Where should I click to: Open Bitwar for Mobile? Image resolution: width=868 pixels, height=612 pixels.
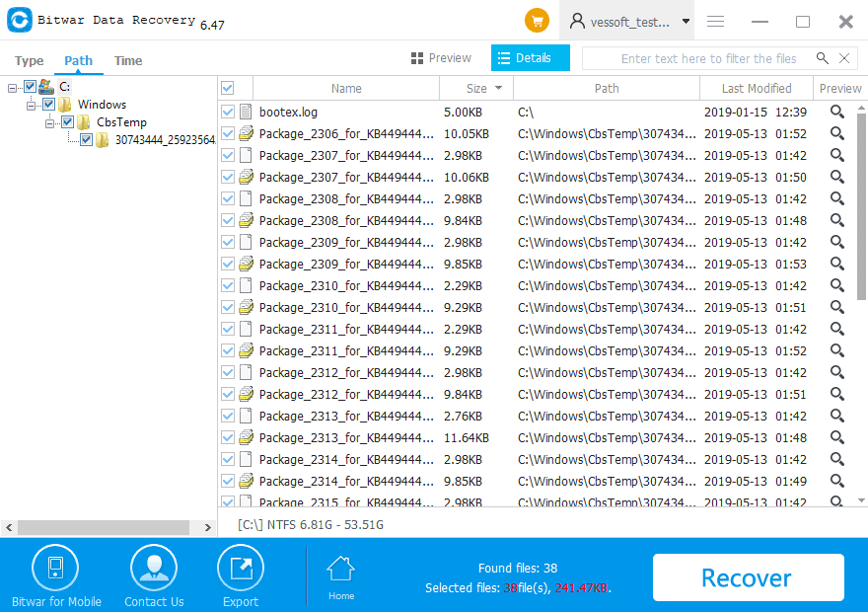pyautogui.click(x=56, y=576)
